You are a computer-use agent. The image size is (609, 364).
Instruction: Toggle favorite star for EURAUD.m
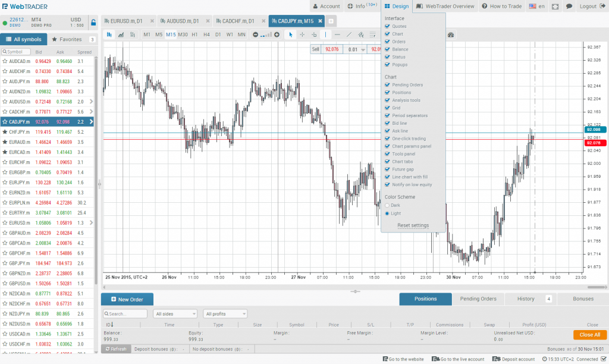coord(5,142)
